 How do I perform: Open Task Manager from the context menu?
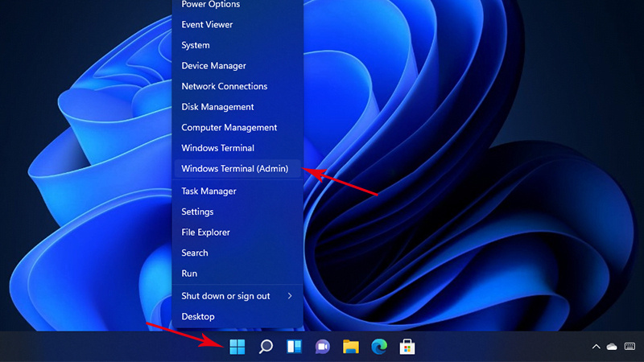coord(208,191)
